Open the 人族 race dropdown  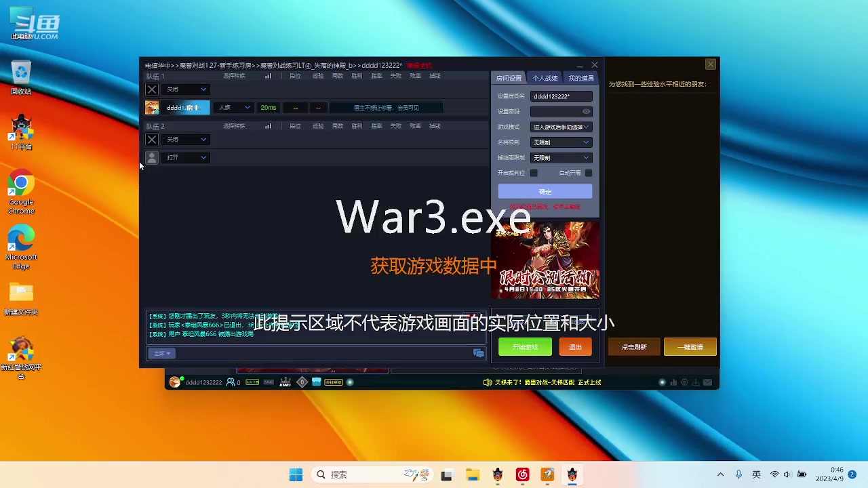click(x=234, y=108)
